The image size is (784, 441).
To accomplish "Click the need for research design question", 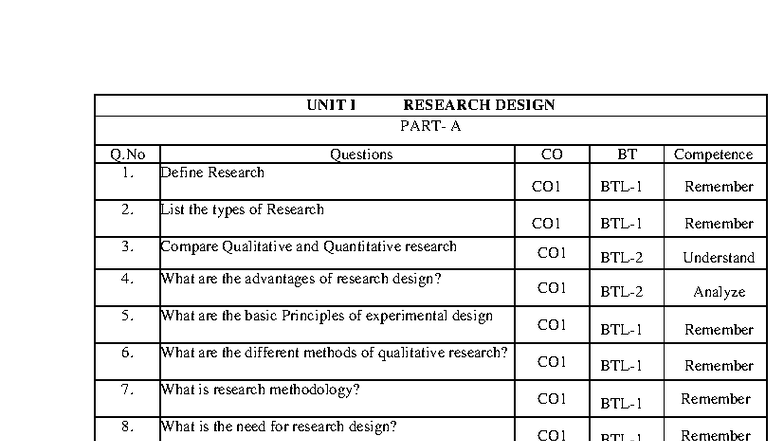I will click(278, 426).
